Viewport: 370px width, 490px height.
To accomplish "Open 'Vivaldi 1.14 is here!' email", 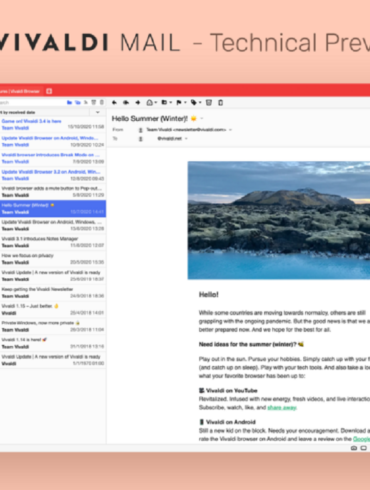I will tap(53, 343).
